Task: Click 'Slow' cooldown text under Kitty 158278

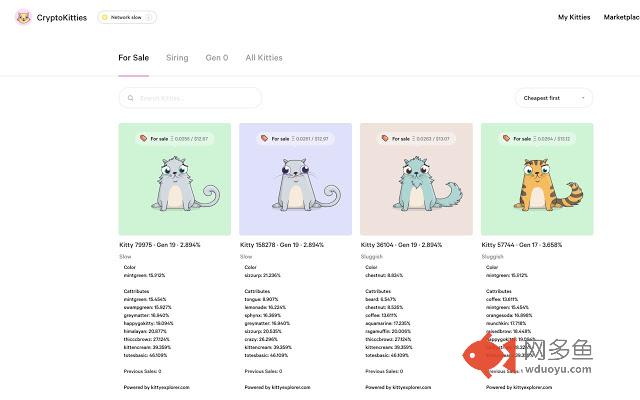Action: (246, 257)
